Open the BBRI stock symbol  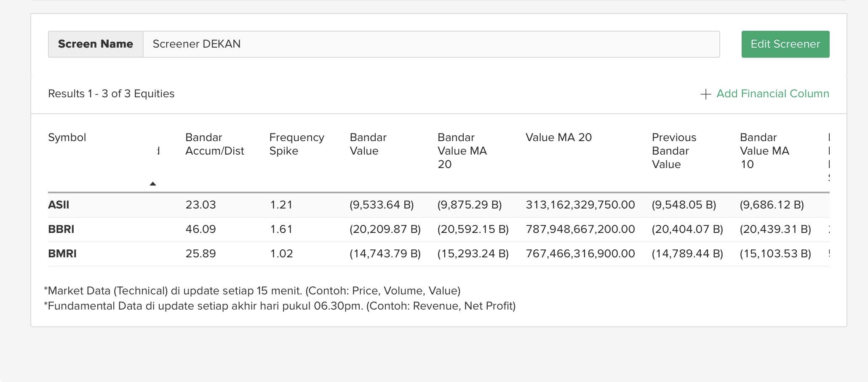pyautogui.click(x=61, y=230)
